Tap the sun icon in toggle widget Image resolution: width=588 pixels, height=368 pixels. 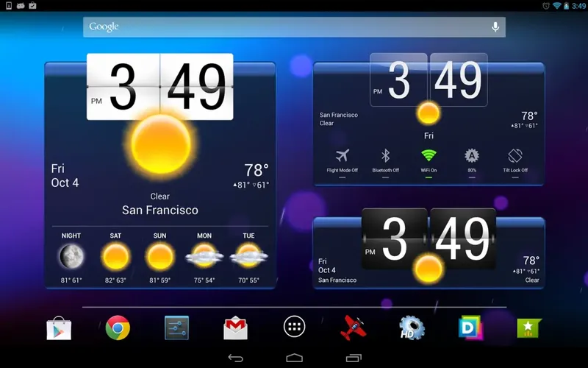click(429, 113)
